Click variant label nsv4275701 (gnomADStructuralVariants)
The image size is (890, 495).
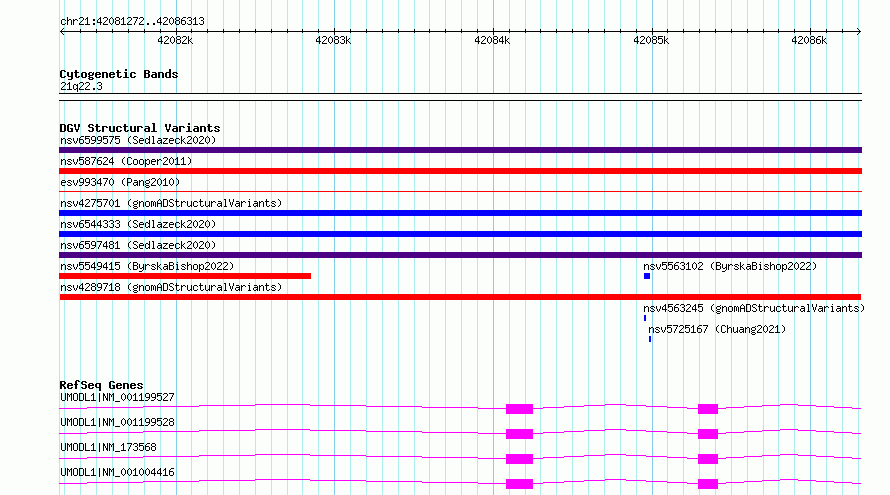pyautogui.click(x=171, y=203)
